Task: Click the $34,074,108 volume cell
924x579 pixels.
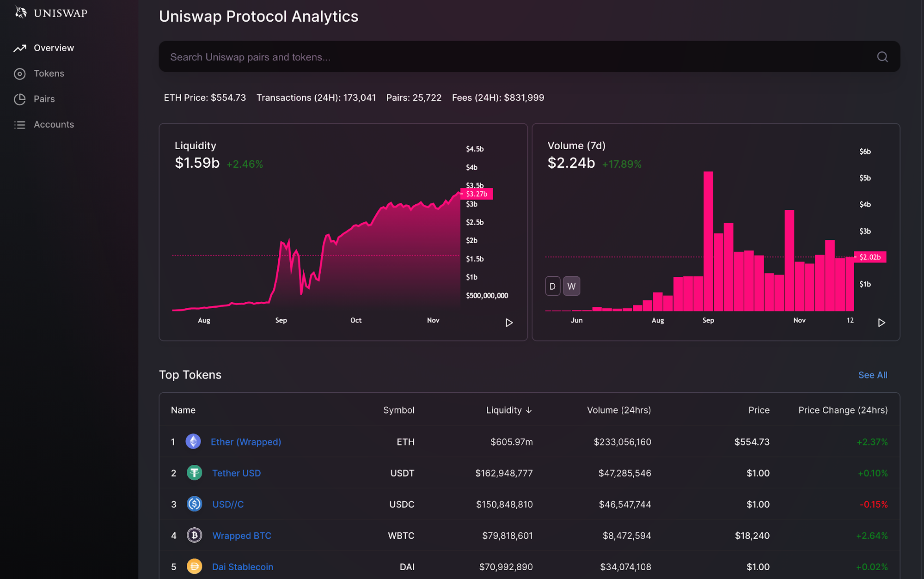Action: click(x=625, y=567)
